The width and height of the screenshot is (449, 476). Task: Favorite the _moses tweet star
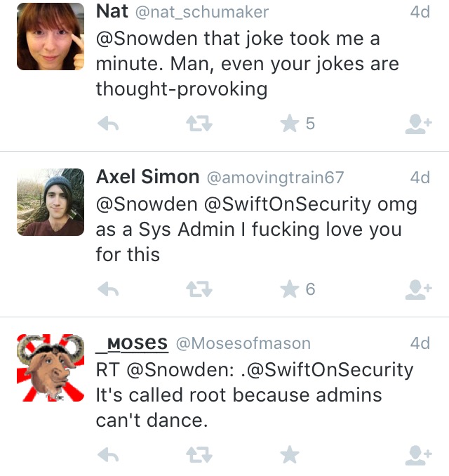290,456
